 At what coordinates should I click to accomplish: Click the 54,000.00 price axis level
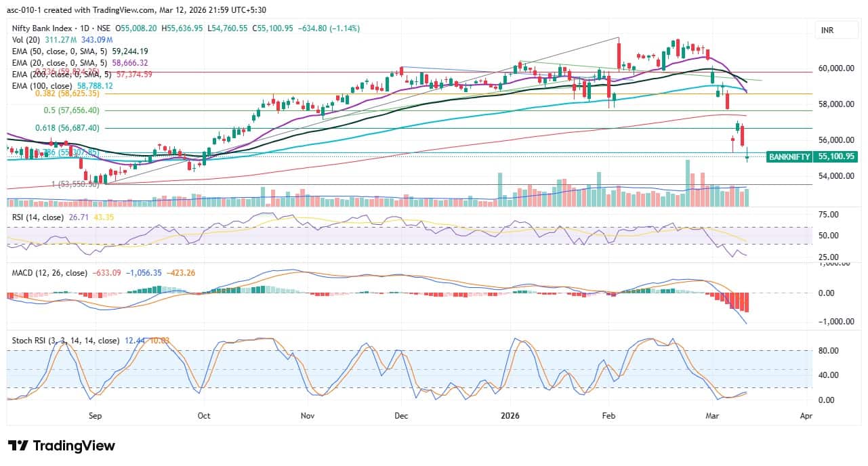coord(836,176)
